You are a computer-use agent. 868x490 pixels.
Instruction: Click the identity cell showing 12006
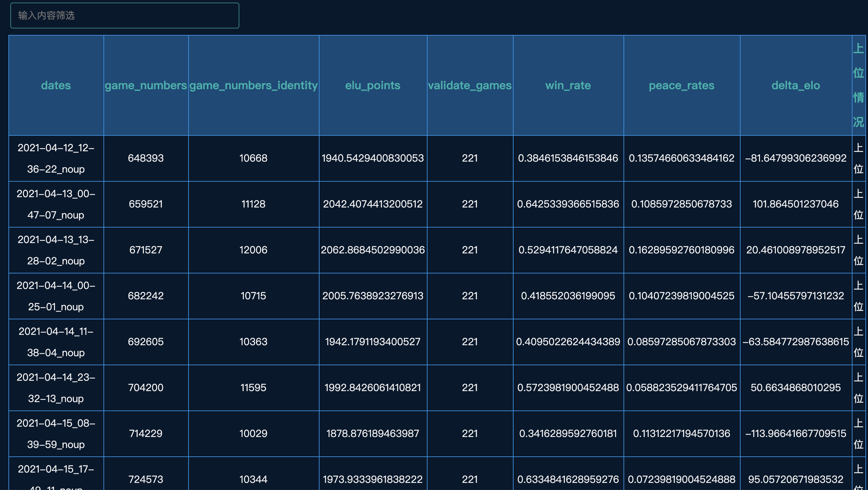point(254,250)
